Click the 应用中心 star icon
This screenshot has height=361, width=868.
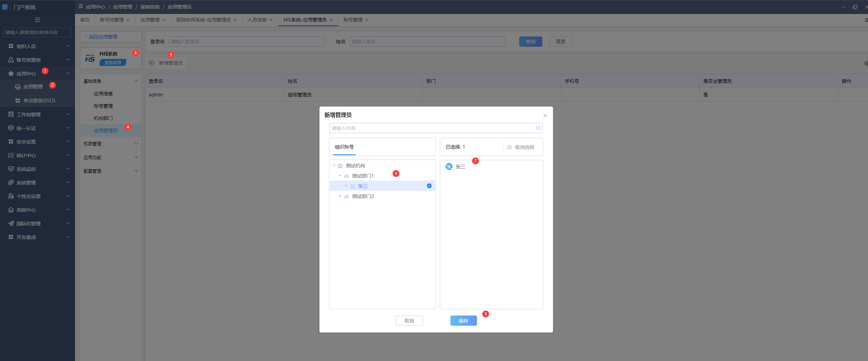11,73
